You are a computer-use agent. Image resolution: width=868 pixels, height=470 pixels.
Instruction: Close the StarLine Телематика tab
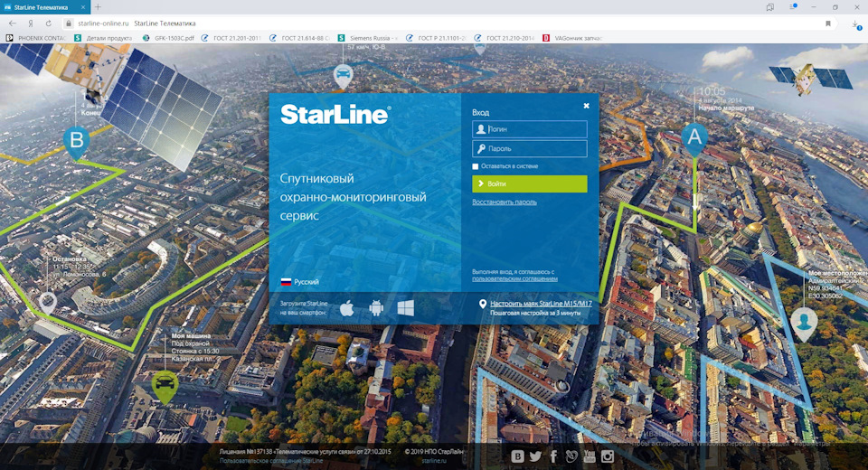83,7
